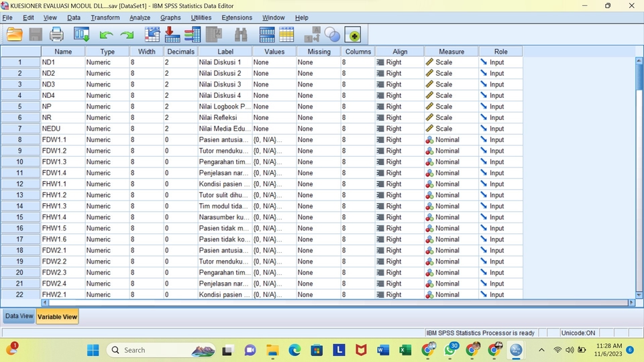644x362 pixels.
Task: Click Show All Variables plus icon
Action: [354, 36]
